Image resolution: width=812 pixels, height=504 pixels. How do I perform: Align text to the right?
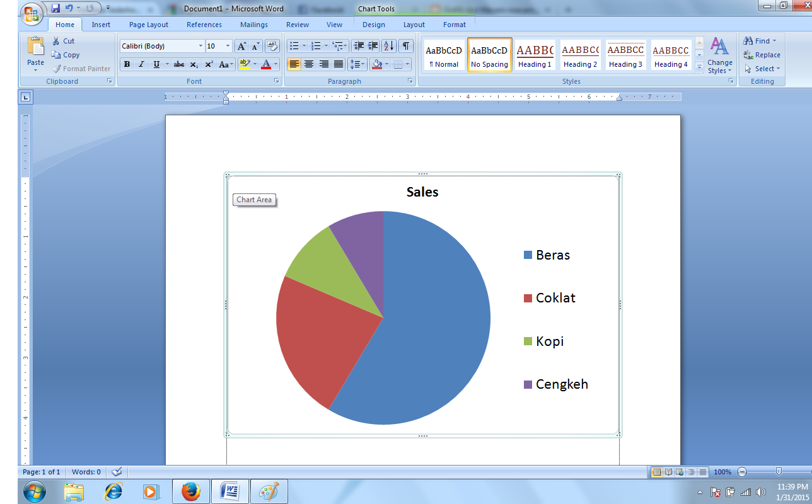(x=323, y=64)
